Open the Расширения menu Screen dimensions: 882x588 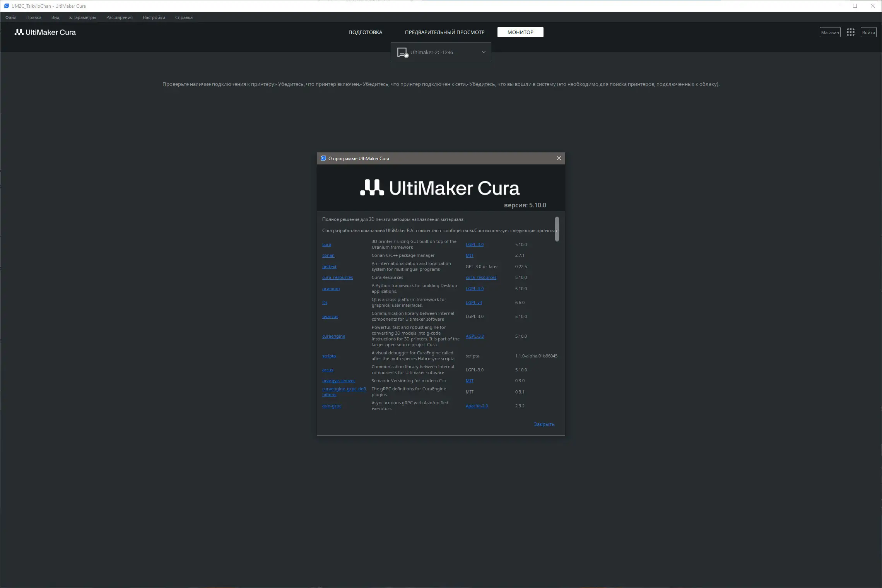click(119, 17)
